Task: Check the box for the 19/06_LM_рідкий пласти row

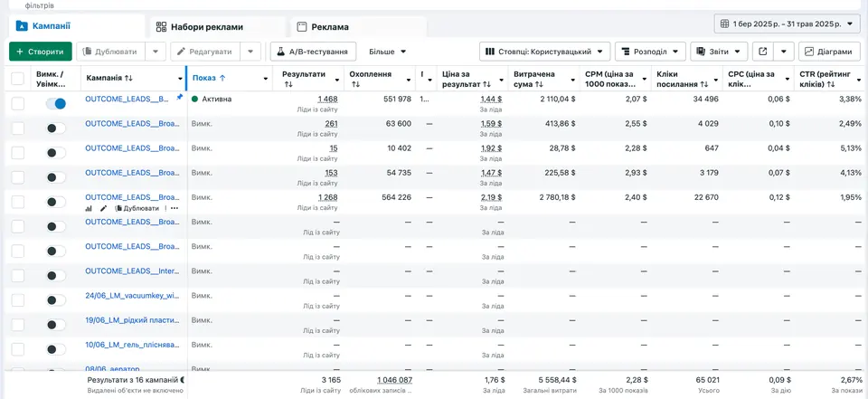Action: click(18, 325)
